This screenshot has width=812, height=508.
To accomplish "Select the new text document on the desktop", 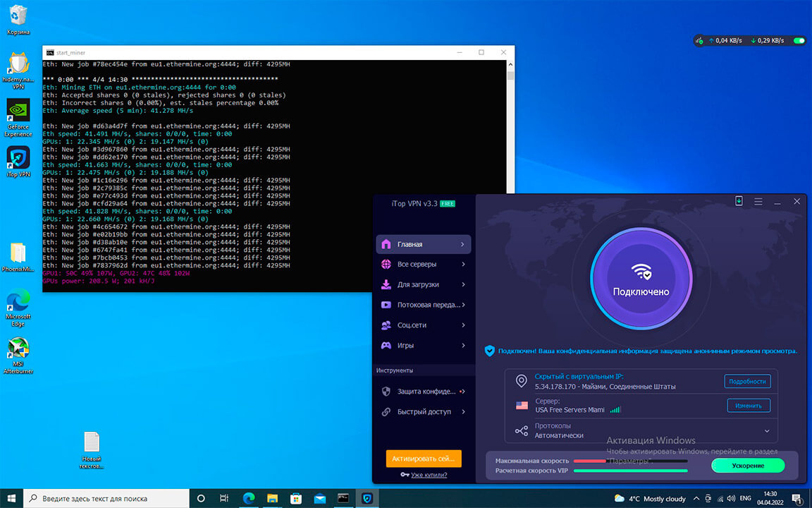I will 92,450.
